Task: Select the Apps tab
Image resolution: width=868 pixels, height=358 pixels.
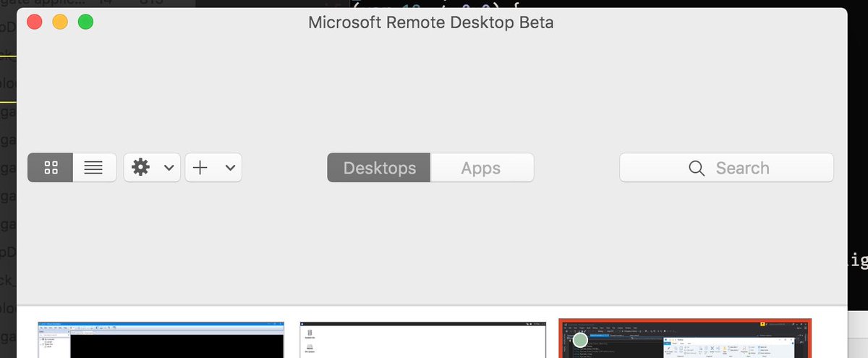Action: [x=482, y=168]
